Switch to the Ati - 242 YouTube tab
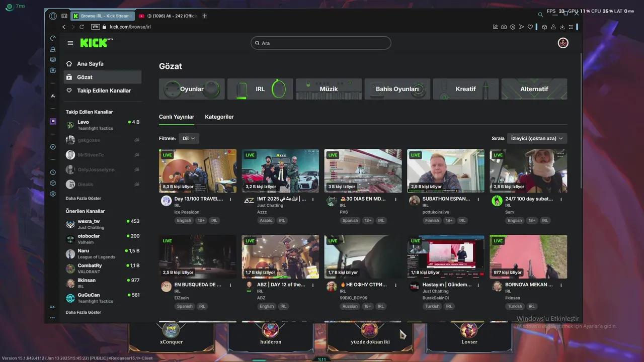Image resolution: width=644 pixels, height=362 pixels. click(x=169, y=16)
